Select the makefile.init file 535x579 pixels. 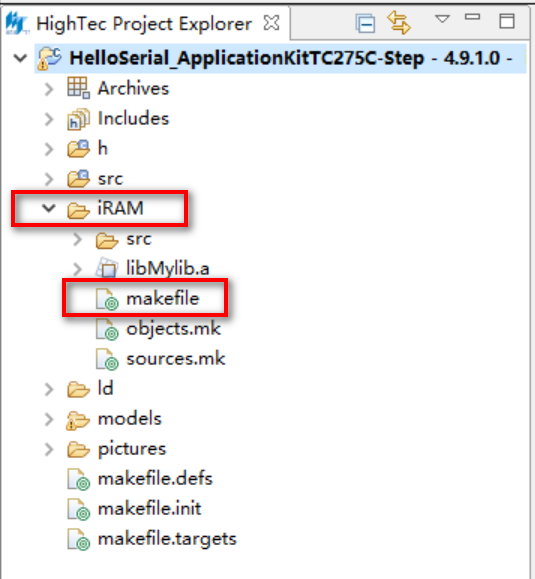coord(134,509)
